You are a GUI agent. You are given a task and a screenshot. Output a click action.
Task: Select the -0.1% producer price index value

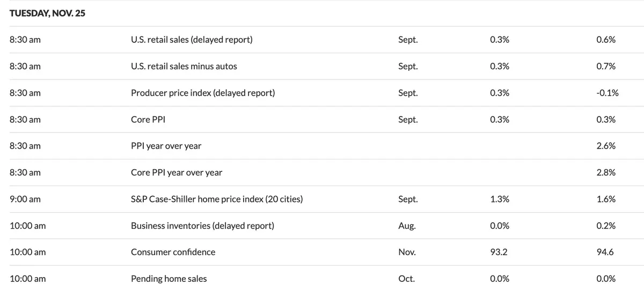[606, 93]
